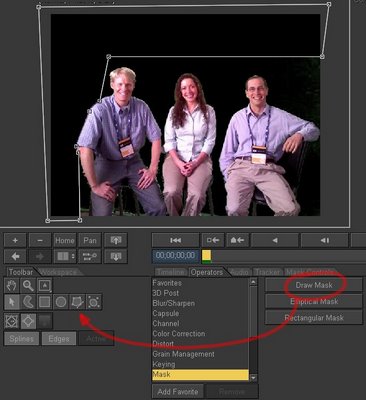This screenshot has height=400, width=366.
Task: Select the hand pan tool icon
Action: [12, 286]
